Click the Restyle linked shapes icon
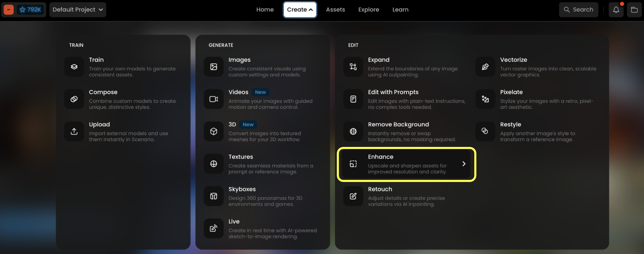This screenshot has width=644, height=254. click(x=485, y=131)
